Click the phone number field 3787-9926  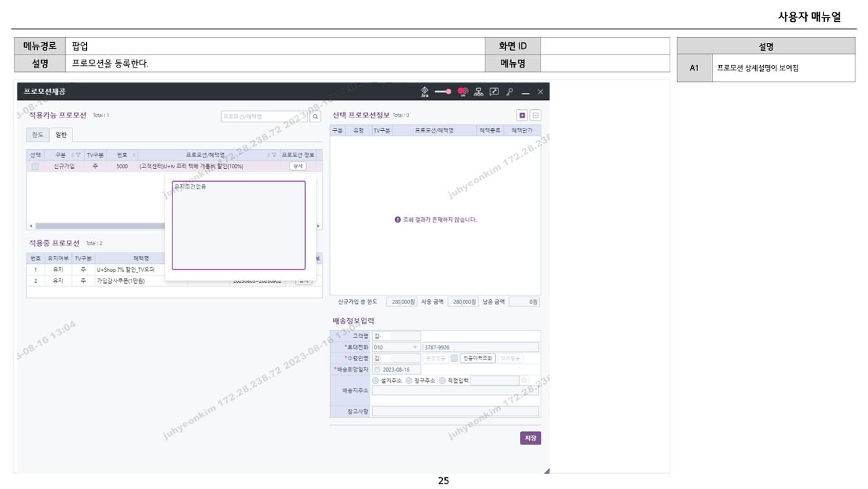click(480, 347)
